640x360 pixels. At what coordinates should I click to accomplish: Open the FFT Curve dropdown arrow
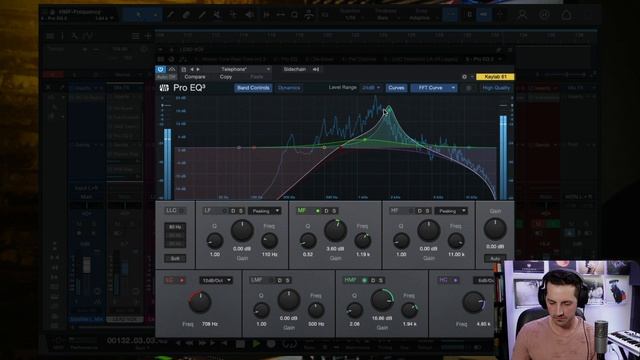click(453, 88)
